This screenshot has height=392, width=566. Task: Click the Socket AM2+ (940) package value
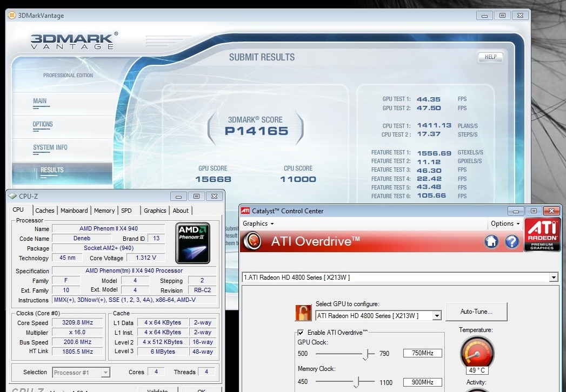(x=109, y=248)
